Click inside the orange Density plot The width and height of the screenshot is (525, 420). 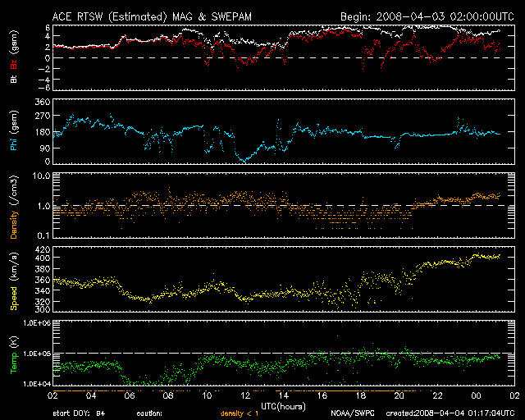click(284, 205)
